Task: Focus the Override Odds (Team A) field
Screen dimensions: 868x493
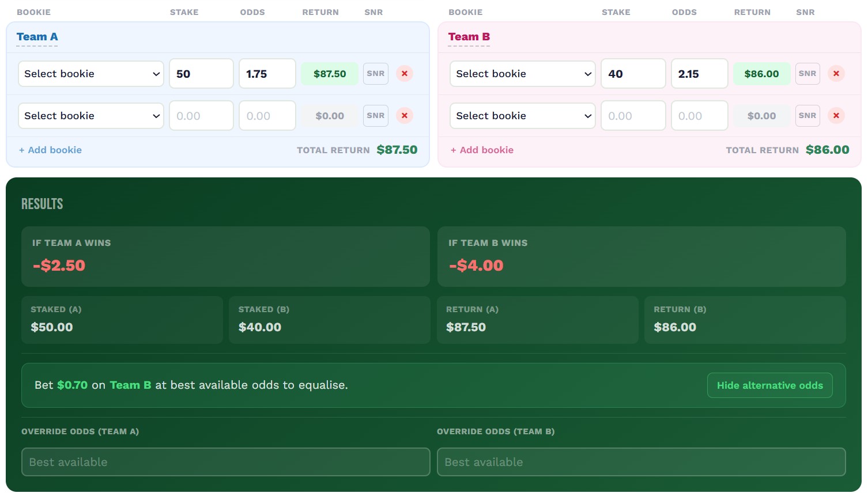Action: [226, 462]
